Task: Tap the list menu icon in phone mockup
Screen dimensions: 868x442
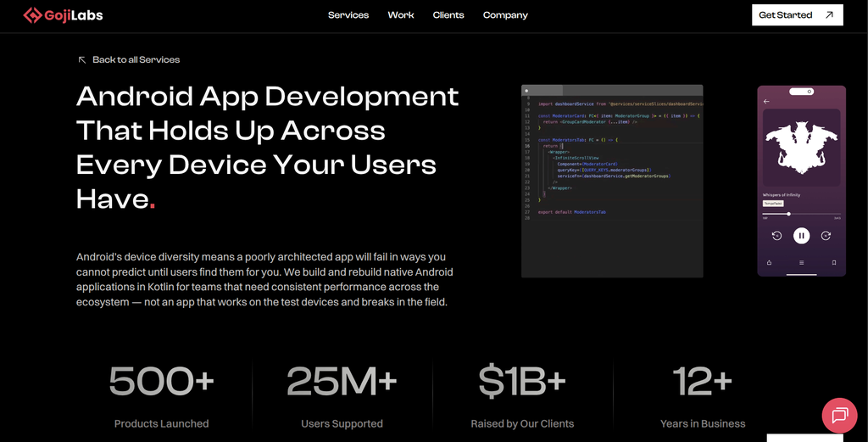Action: 801,262
